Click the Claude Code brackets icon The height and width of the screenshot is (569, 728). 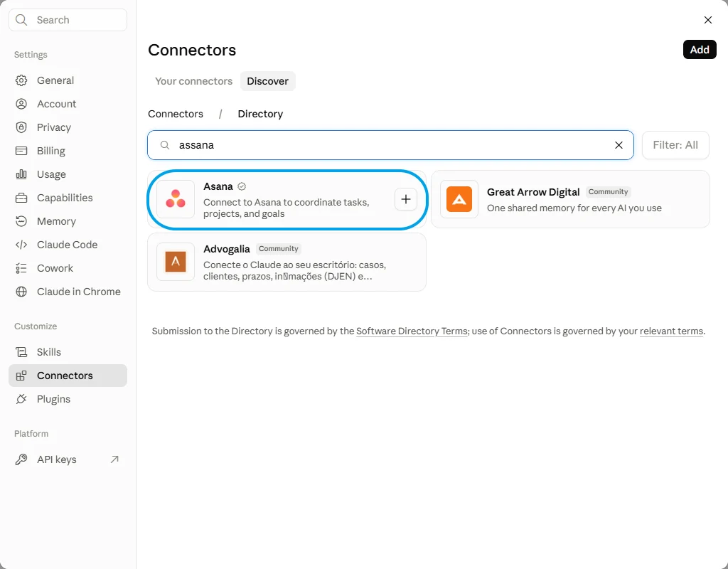pos(21,245)
